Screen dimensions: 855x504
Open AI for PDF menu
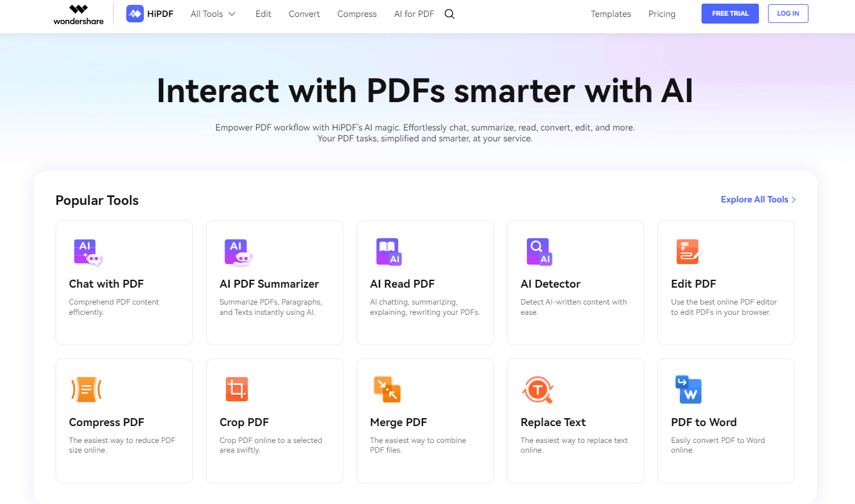point(414,14)
